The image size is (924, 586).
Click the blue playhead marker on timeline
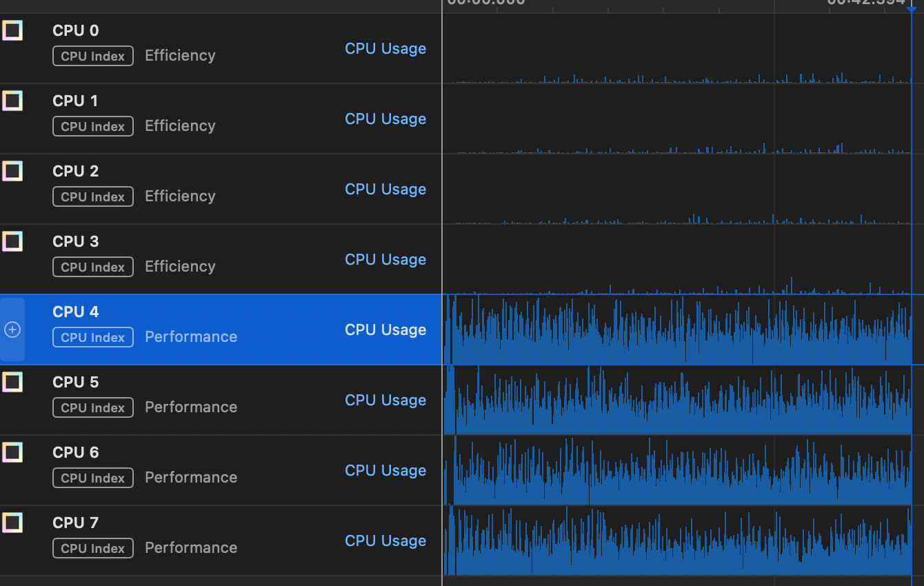click(912, 8)
